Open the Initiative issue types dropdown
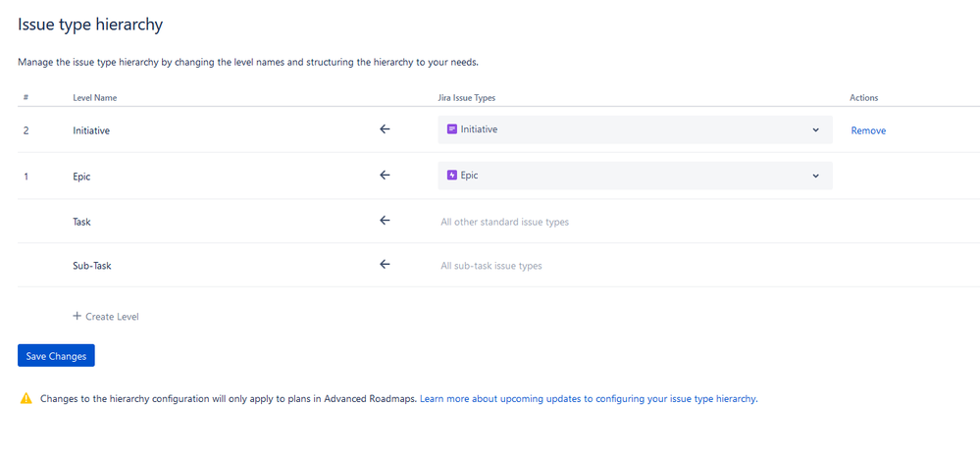The width and height of the screenshot is (980, 456). (x=635, y=129)
